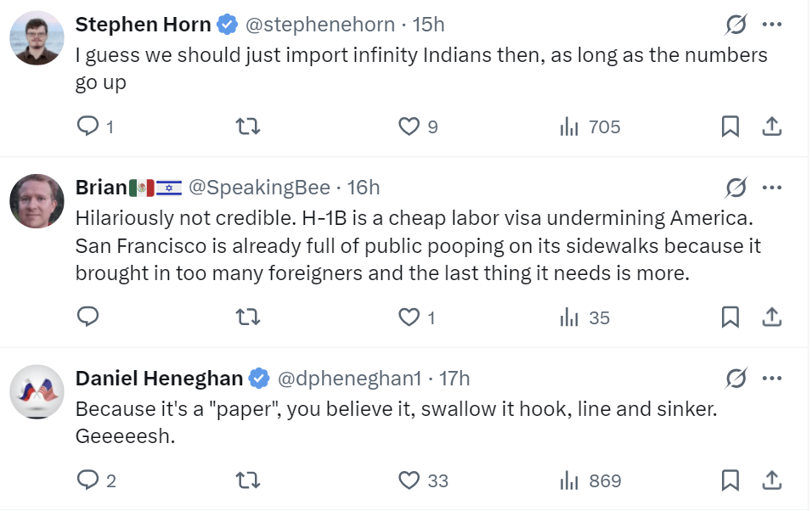Retweet Stephen Horn's post
Viewport: 812px width, 511px height.
(247, 126)
